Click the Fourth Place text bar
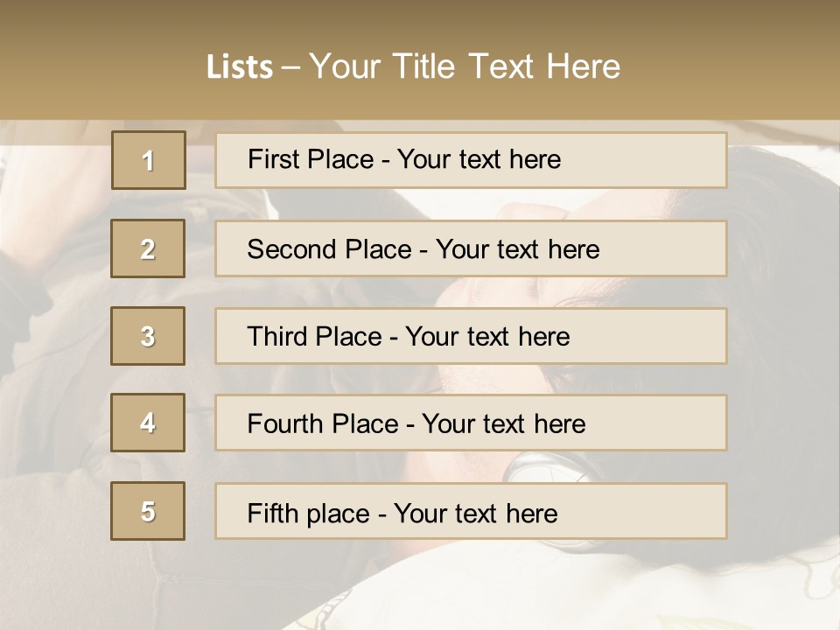Screen dimensions: 840x630 [x=471, y=423]
